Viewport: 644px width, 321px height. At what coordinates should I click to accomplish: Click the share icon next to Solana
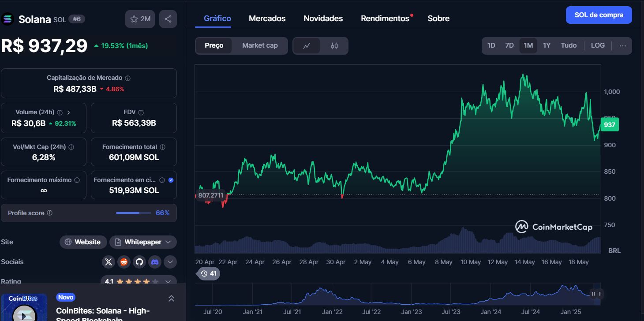pos(168,19)
